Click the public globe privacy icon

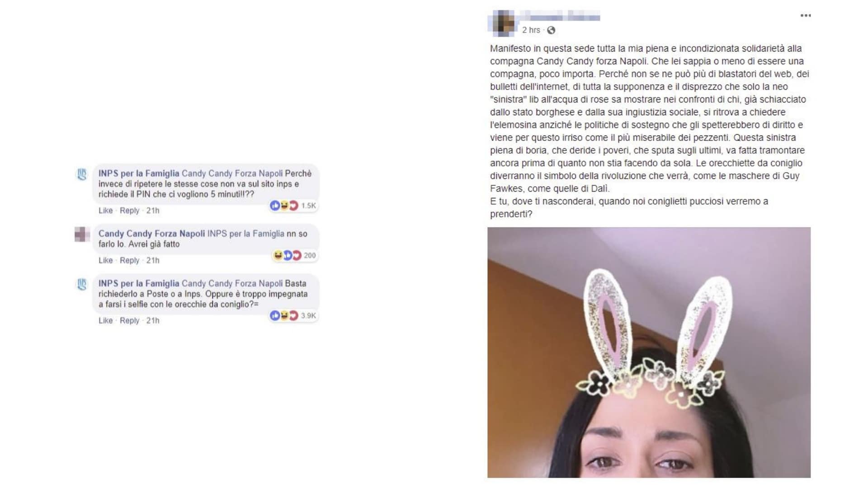(x=551, y=30)
